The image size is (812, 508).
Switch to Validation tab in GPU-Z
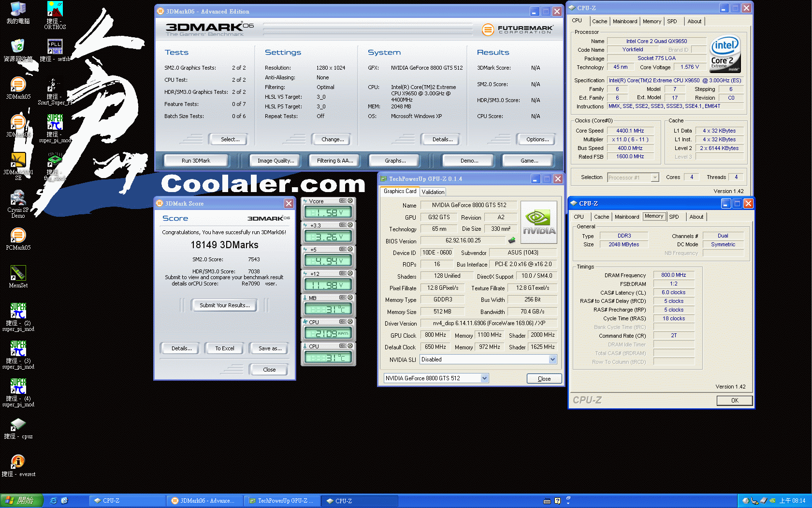click(x=433, y=192)
